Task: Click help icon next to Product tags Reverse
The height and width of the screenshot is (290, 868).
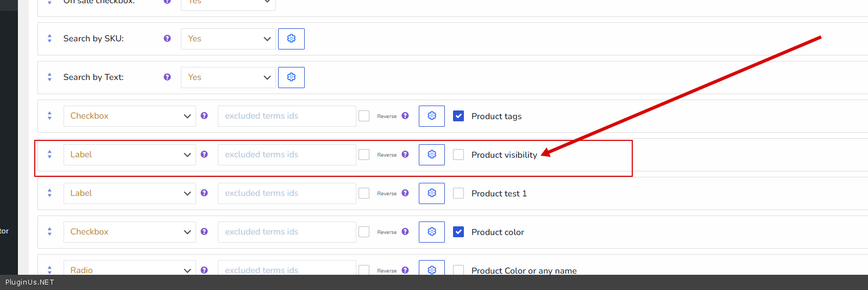Action: point(405,116)
